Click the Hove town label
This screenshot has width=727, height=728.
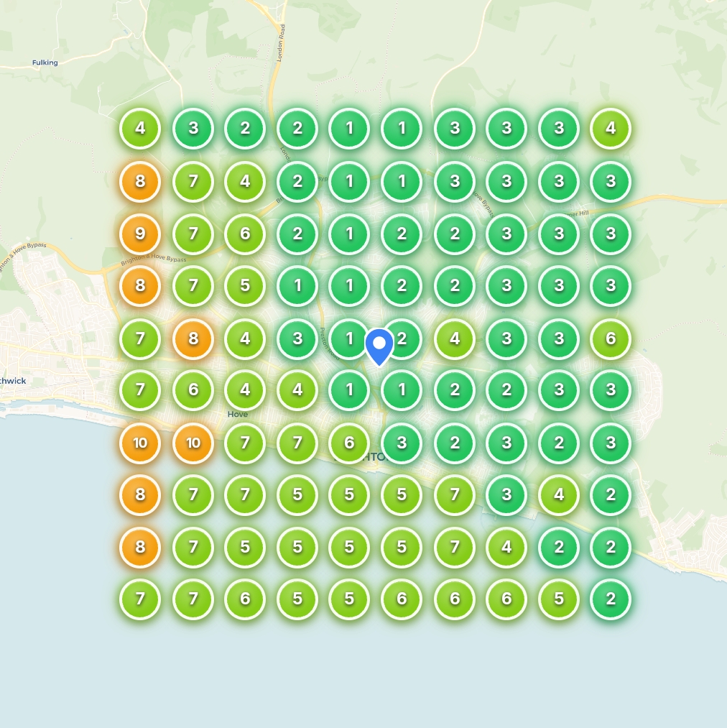pyautogui.click(x=237, y=415)
